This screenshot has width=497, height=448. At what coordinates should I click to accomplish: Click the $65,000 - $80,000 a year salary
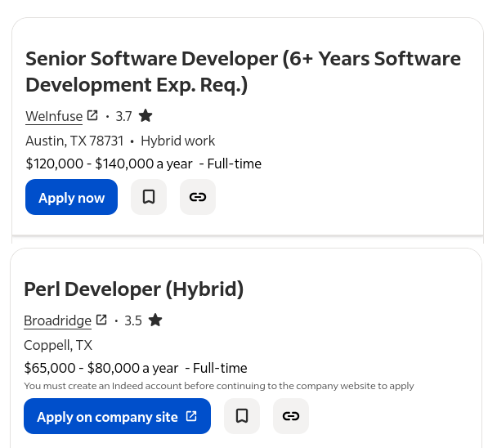pos(101,368)
